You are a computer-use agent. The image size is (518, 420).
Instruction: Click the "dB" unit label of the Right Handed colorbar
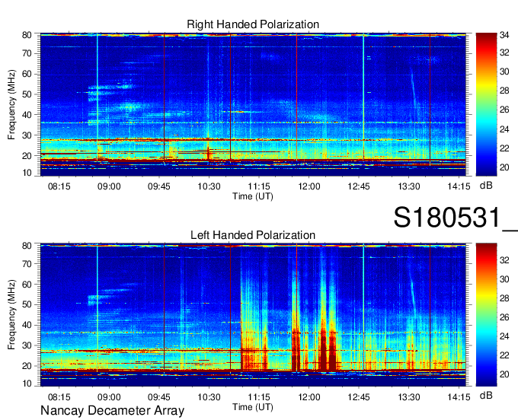(486, 186)
